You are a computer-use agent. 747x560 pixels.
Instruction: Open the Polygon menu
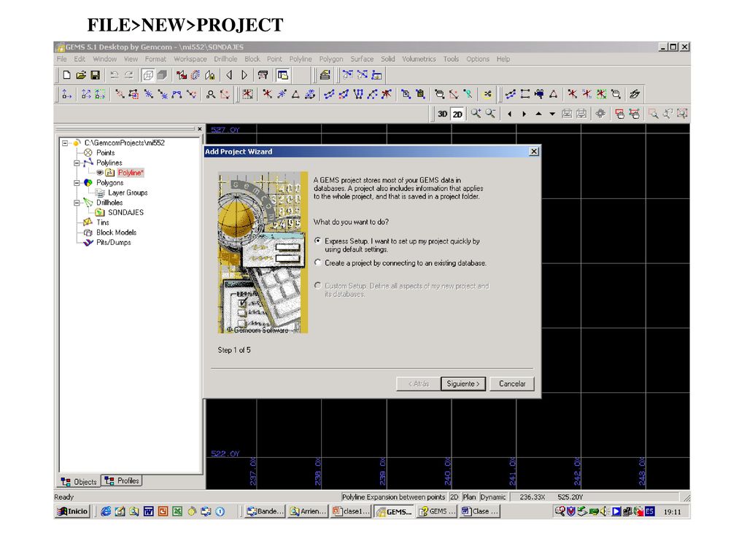point(331,59)
